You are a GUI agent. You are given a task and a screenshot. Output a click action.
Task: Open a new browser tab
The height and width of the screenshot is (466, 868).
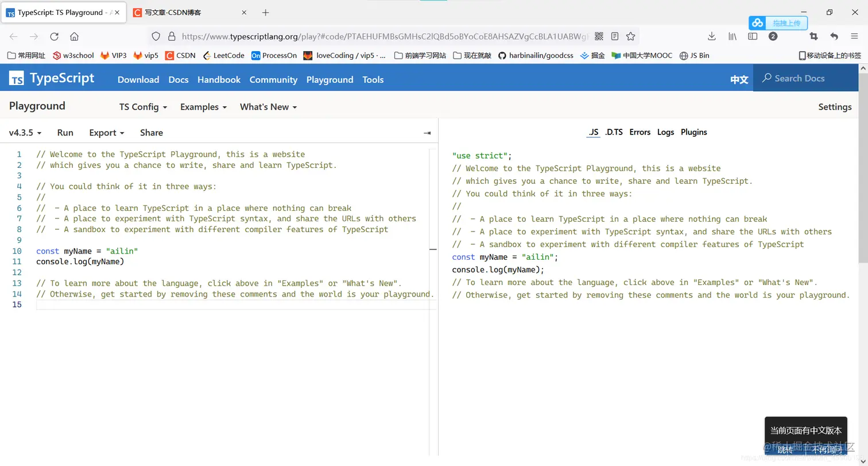click(x=265, y=13)
